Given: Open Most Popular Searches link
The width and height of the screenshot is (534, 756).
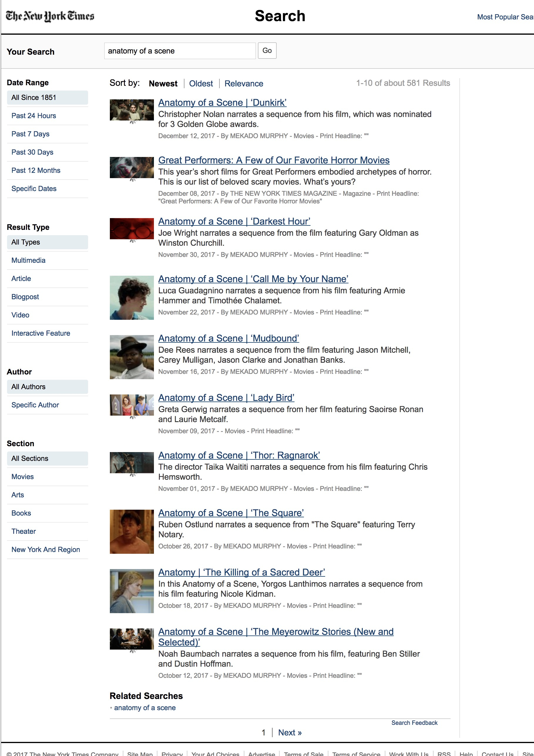Looking at the screenshot, I should (x=505, y=17).
